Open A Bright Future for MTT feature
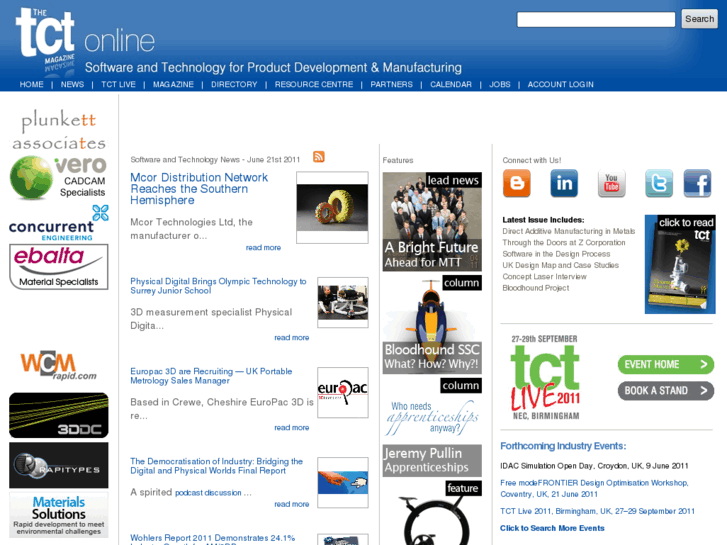The width and height of the screenshot is (727, 545). tap(432, 222)
